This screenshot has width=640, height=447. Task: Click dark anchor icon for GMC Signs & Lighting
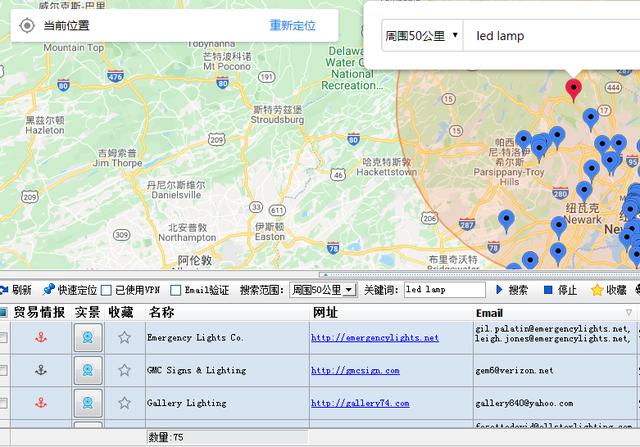(41, 370)
